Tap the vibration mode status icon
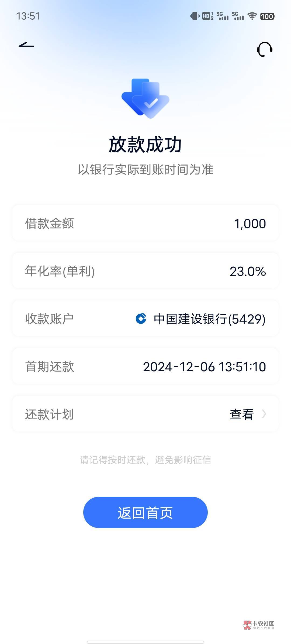291x644 pixels. pyautogui.click(x=194, y=16)
